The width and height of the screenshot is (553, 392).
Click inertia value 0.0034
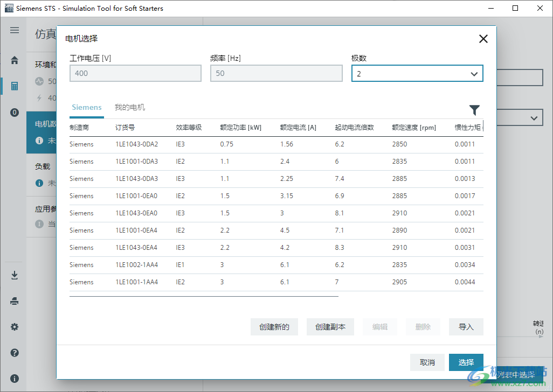coord(465,265)
